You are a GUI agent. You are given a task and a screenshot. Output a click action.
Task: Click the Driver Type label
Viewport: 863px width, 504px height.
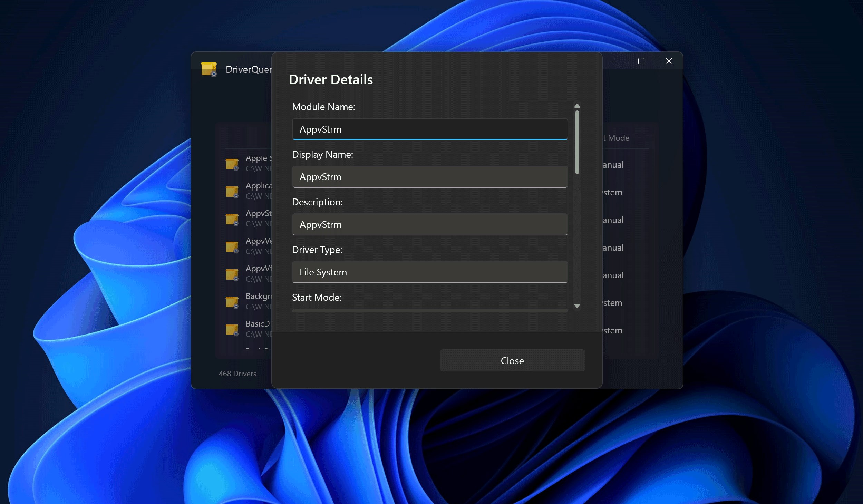click(x=317, y=250)
